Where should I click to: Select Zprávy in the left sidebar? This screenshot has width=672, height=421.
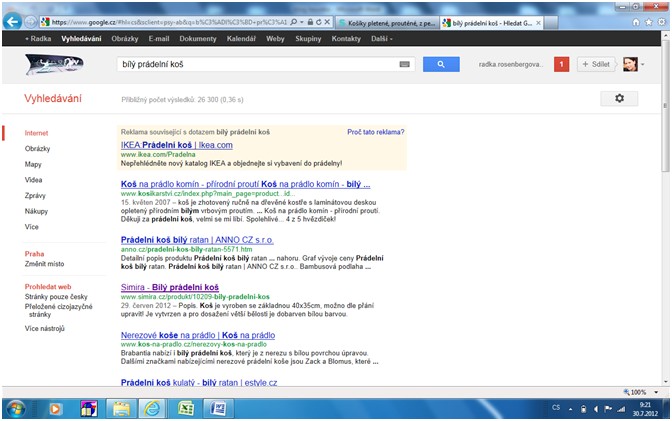pos(35,195)
